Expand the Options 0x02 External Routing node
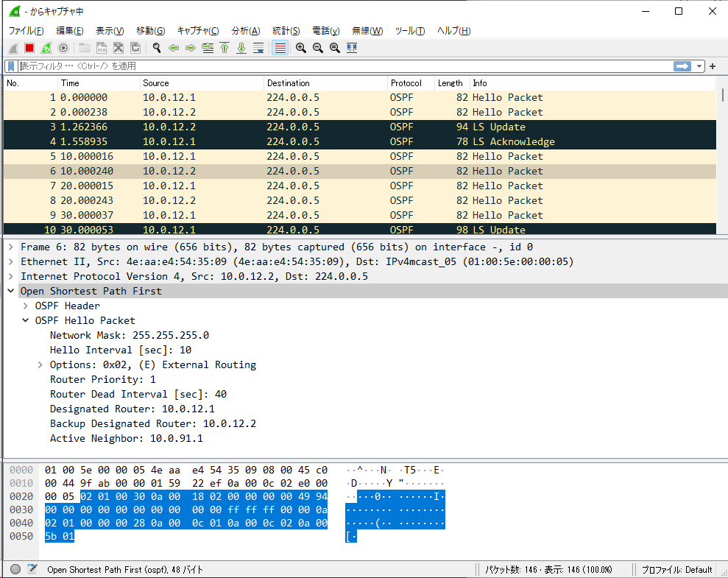The width and height of the screenshot is (728, 578). (x=40, y=365)
